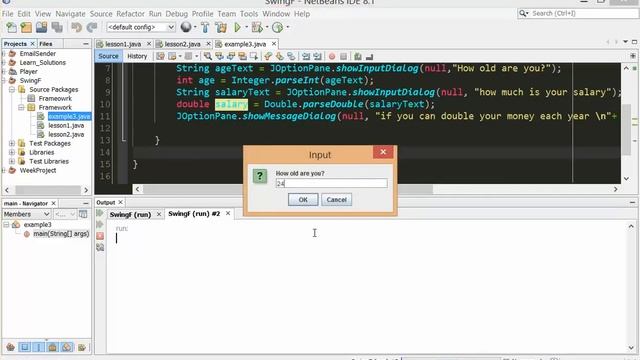Screen dimensions: 640x360
Task: Click the New File toolbar icon
Action: pos(11,27)
